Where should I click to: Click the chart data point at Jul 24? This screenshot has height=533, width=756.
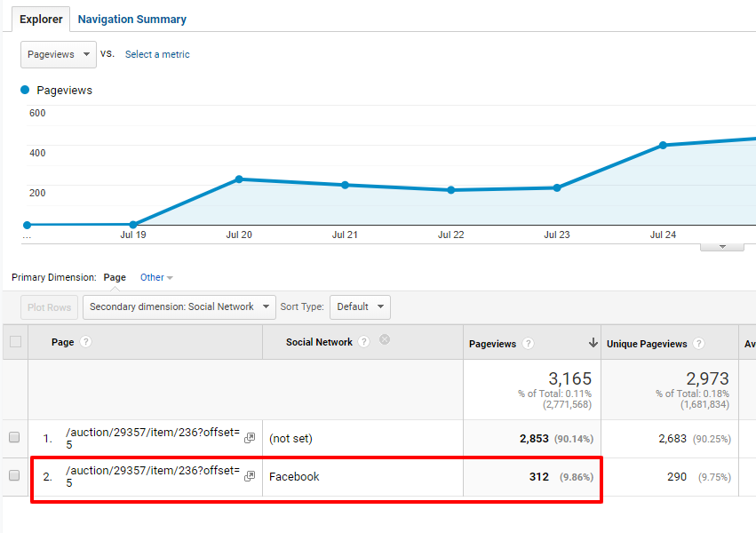663,146
